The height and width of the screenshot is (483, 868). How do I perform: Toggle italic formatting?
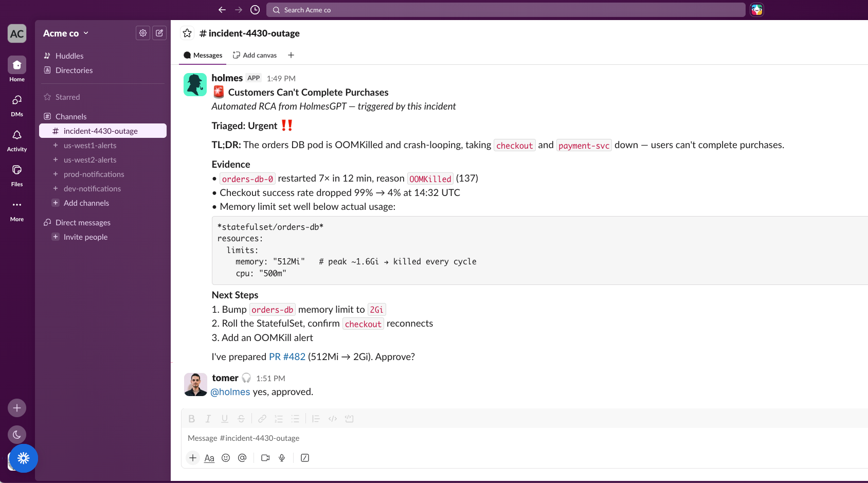pyautogui.click(x=208, y=419)
